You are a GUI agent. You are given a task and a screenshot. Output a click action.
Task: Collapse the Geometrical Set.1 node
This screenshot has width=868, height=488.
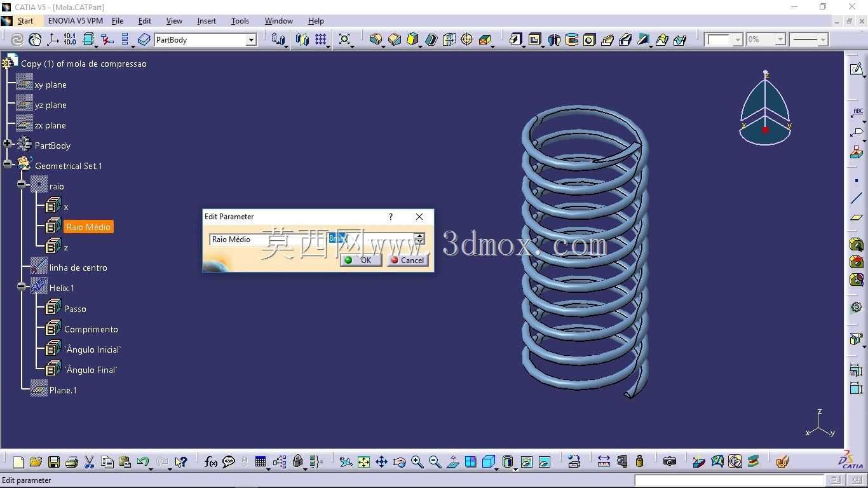pyautogui.click(x=8, y=164)
